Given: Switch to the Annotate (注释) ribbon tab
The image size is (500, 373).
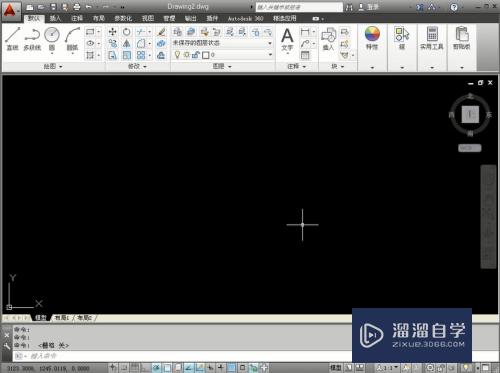Looking at the screenshot, I should (77, 18).
